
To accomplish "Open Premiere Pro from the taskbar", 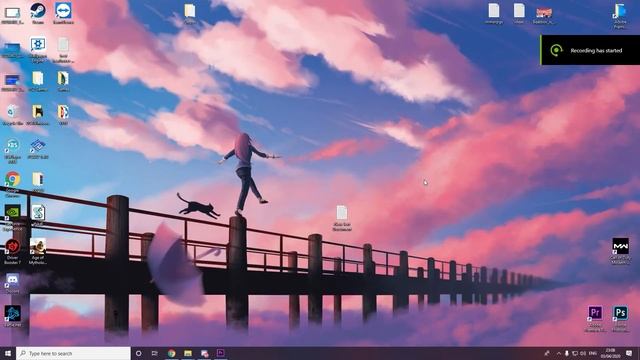I will pyautogui.click(x=220, y=353).
